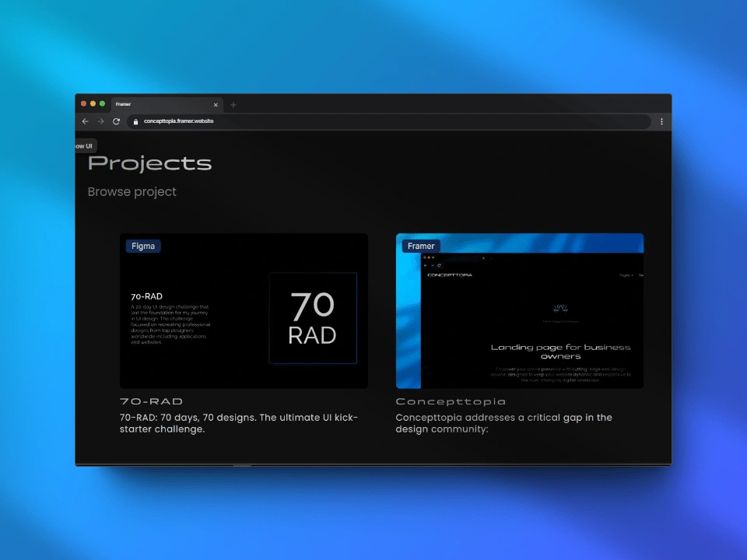Viewport: 747px width, 560px height.
Task: Click the Figma tag on 70-RAD card
Action: click(143, 247)
